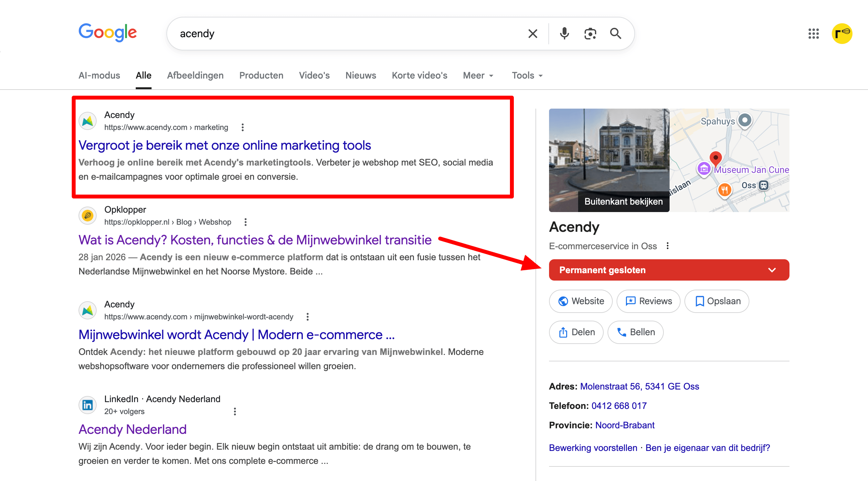Switch to the Producten tab

coord(261,76)
